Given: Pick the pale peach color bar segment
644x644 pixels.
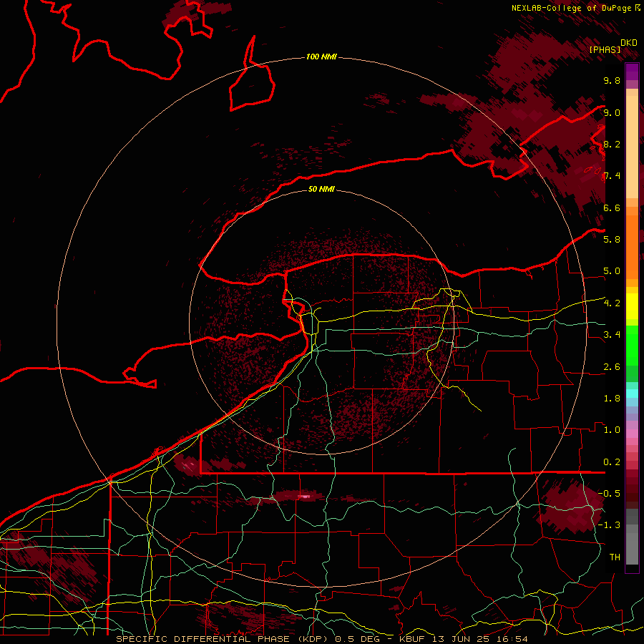Looking at the screenshot, I should [632, 148].
